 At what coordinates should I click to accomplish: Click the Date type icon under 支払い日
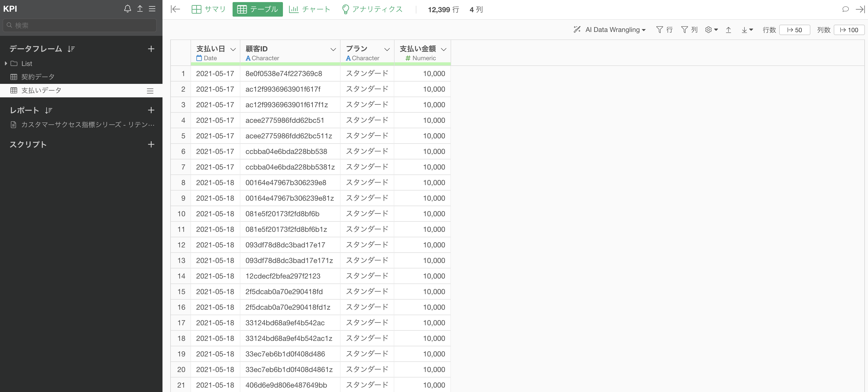click(199, 58)
